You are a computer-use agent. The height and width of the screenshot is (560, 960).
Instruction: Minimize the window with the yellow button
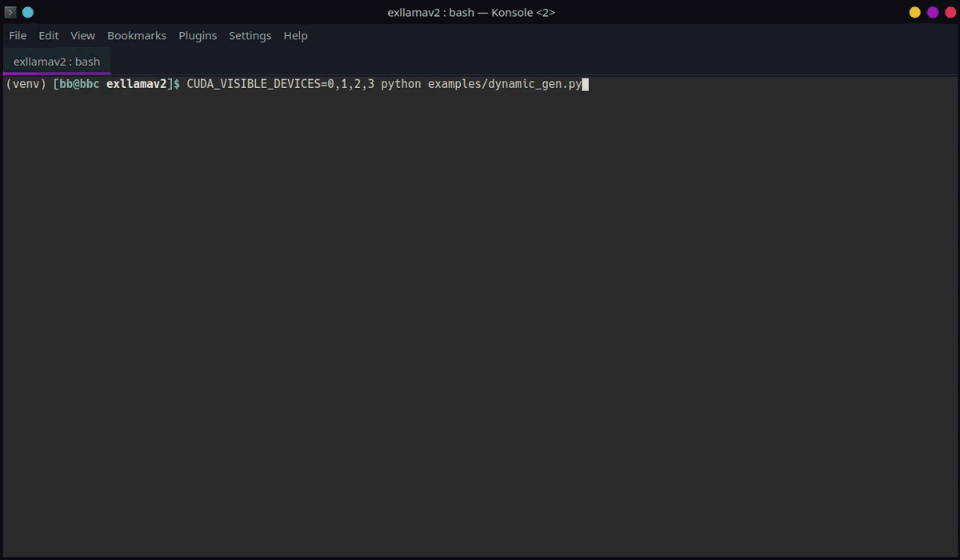click(x=914, y=13)
